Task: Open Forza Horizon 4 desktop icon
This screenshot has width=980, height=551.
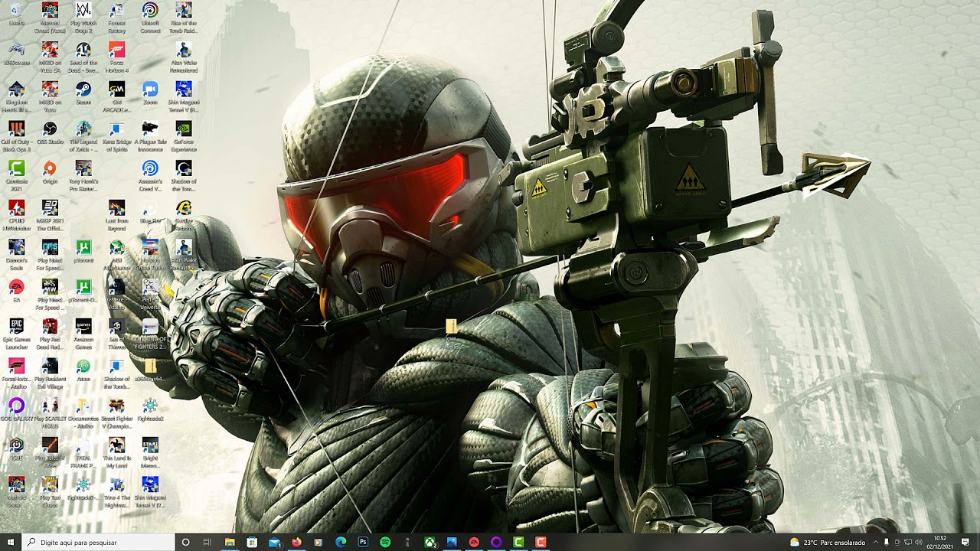Action: pos(116,57)
